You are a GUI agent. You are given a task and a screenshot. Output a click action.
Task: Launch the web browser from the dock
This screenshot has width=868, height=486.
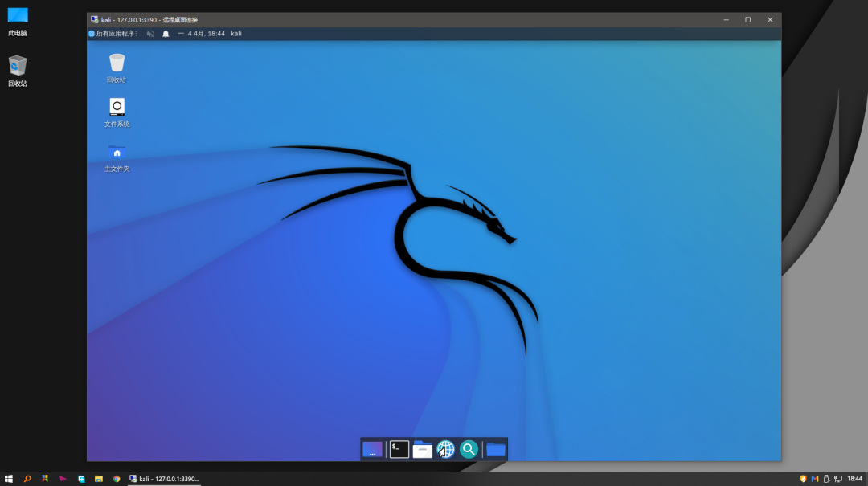(445, 450)
